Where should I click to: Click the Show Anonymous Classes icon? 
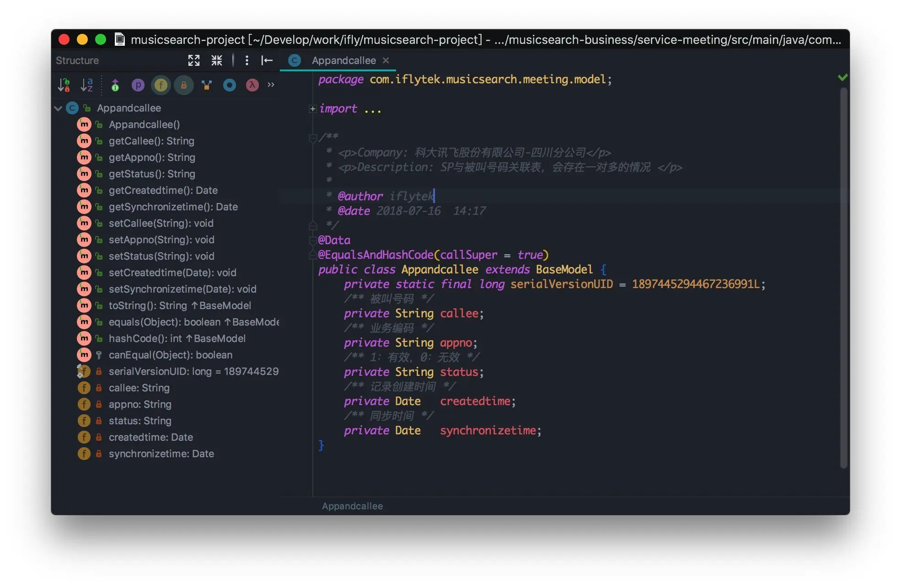229,85
